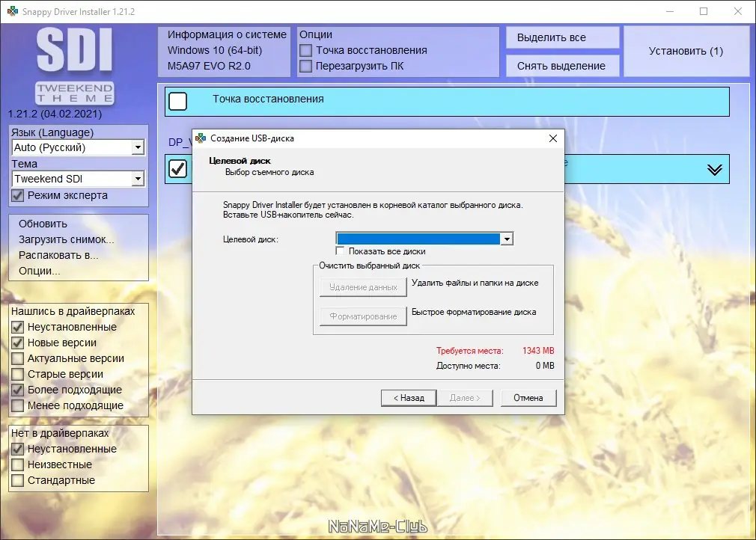The width and height of the screenshot is (756, 540).
Task: Enable the Актуальные версии filter
Action: 18,358
